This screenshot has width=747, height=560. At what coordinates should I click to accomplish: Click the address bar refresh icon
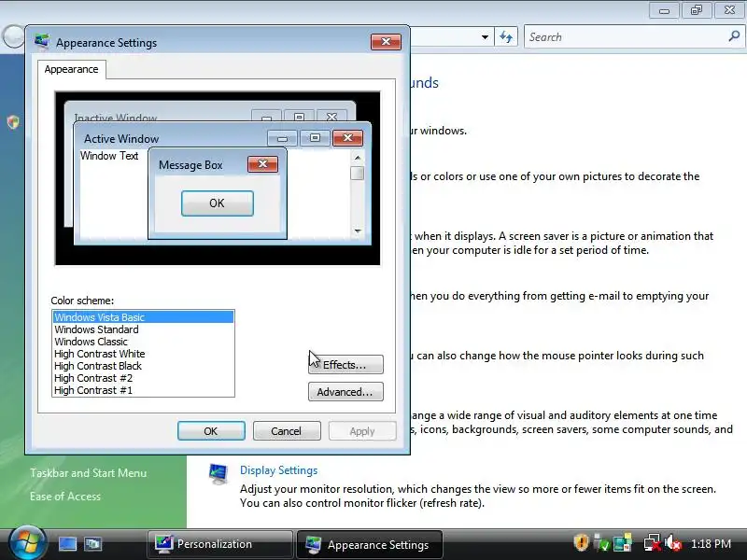point(506,36)
